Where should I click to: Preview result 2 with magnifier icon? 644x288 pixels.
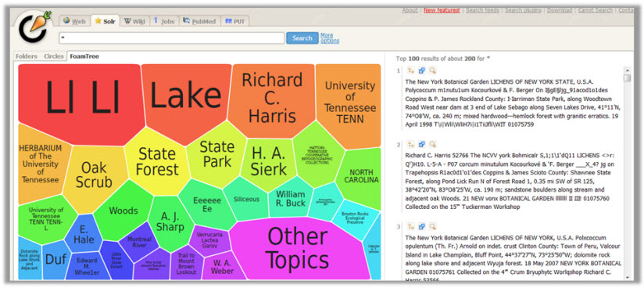click(x=432, y=145)
